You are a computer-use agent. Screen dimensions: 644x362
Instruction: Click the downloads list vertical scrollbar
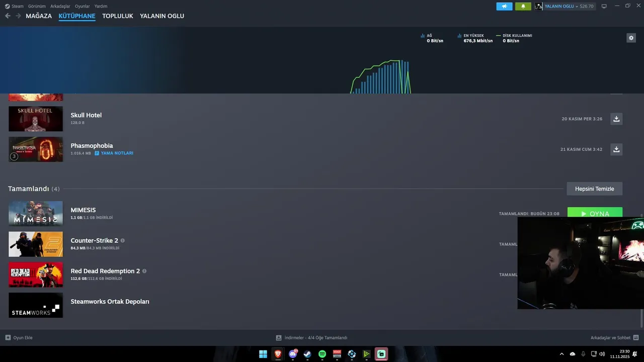tap(641, 318)
